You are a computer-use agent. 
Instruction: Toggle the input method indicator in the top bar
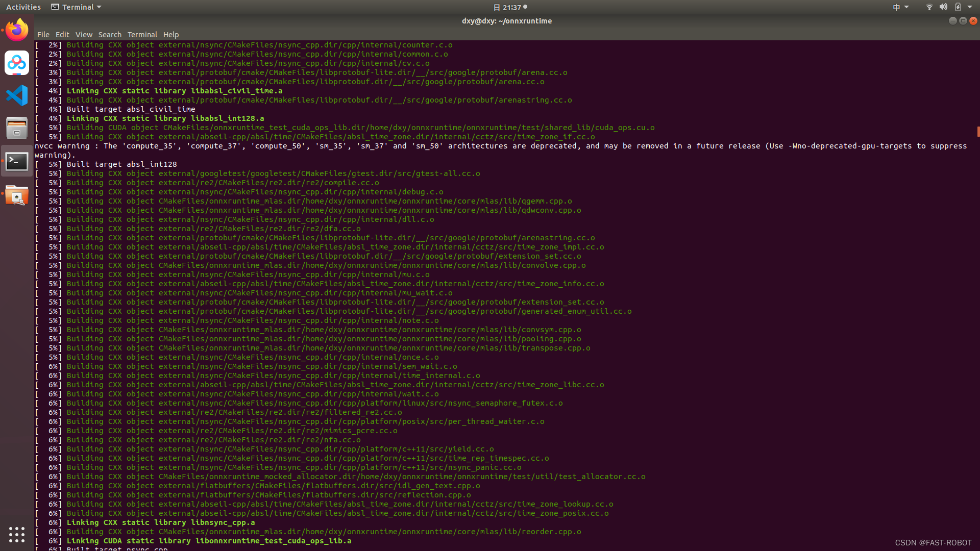point(897,7)
